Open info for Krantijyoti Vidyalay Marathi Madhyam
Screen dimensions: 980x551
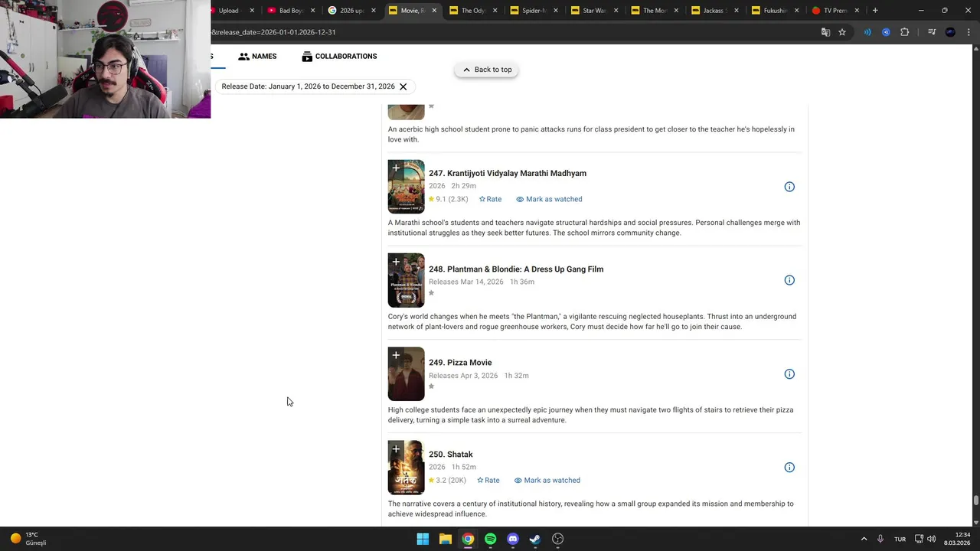tap(789, 187)
